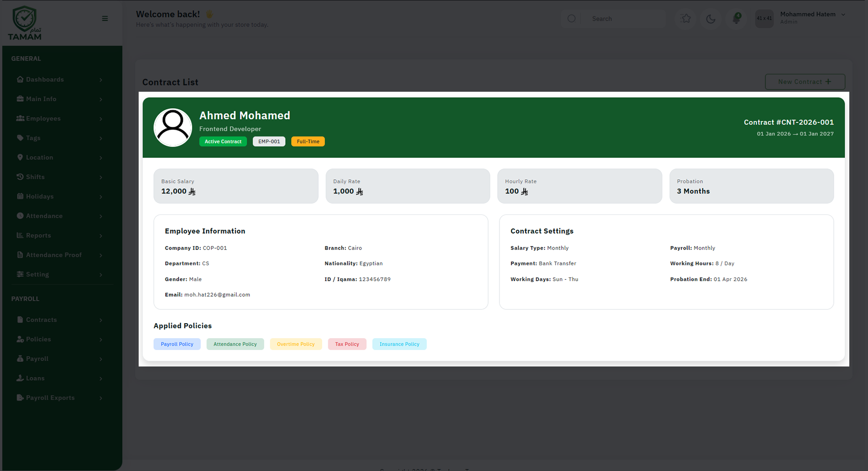868x471 pixels.
Task: Click the Attendance Proof document icon
Action: [x=20, y=255]
